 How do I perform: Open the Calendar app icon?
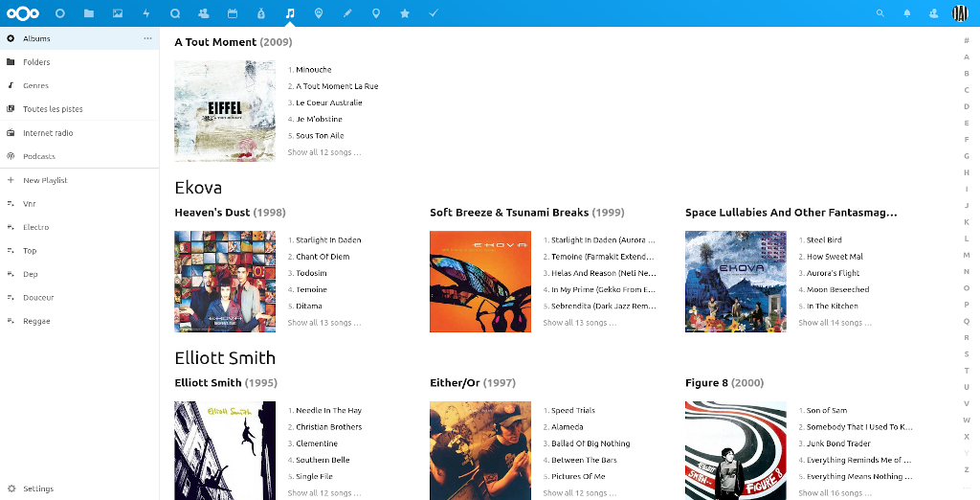click(233, 13)
